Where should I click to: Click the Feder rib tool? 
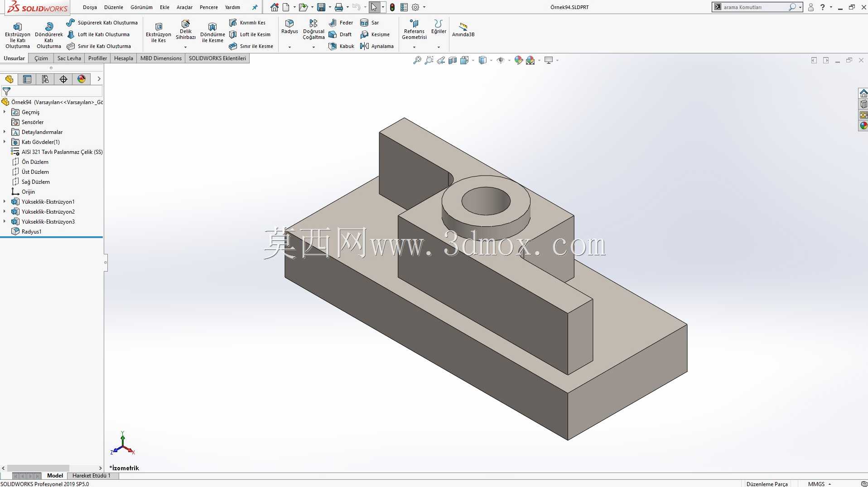point(341,23)
